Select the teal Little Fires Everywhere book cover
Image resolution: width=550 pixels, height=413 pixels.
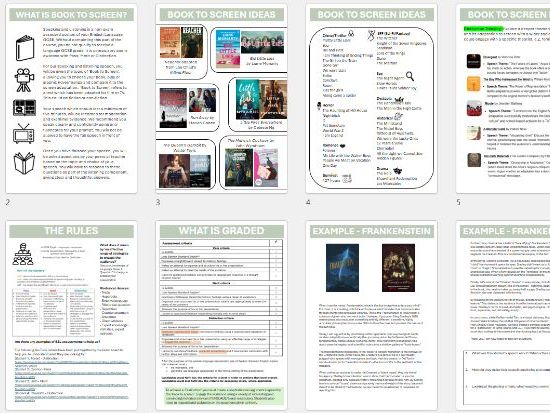248,99
